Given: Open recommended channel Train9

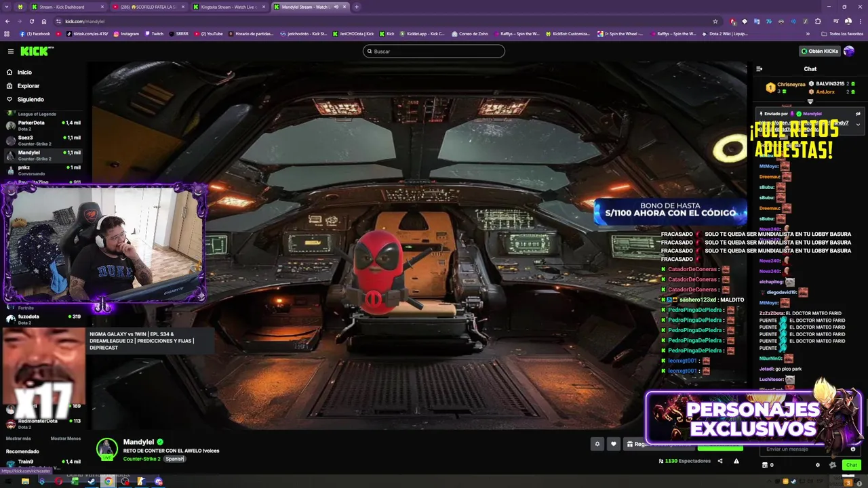Looking at the screenshot, I should coord(43,464).
